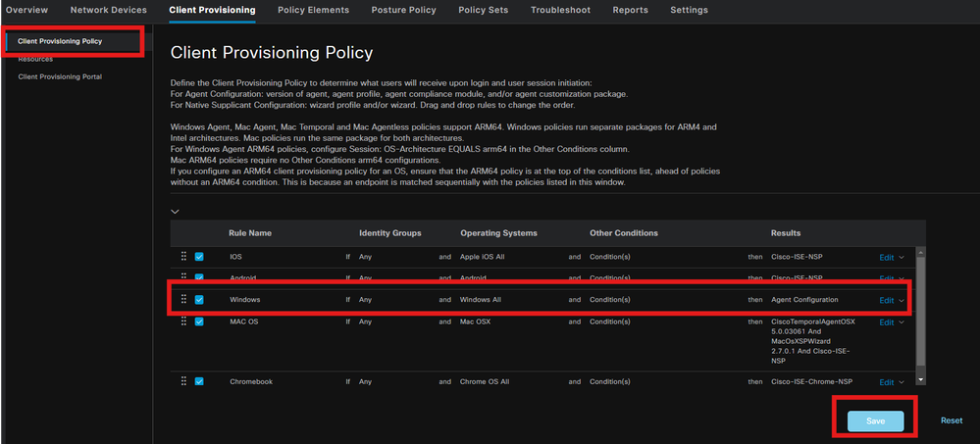Screen dimensions: 980x444
Task: Expand Edit options arrow for IOS rule
Action: (902, 257)
